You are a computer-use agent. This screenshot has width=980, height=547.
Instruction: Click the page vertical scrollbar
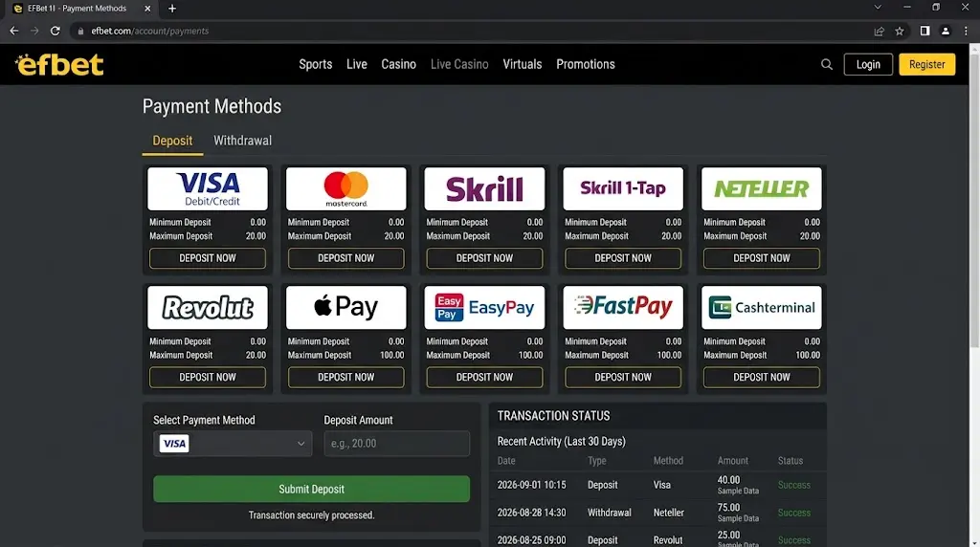[974, 200]
